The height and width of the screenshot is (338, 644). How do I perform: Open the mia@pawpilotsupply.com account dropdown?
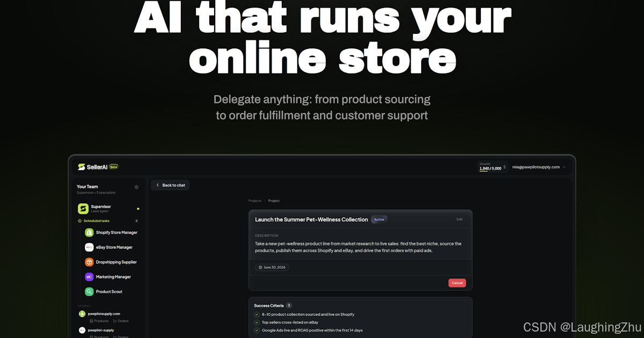point(539,167)
